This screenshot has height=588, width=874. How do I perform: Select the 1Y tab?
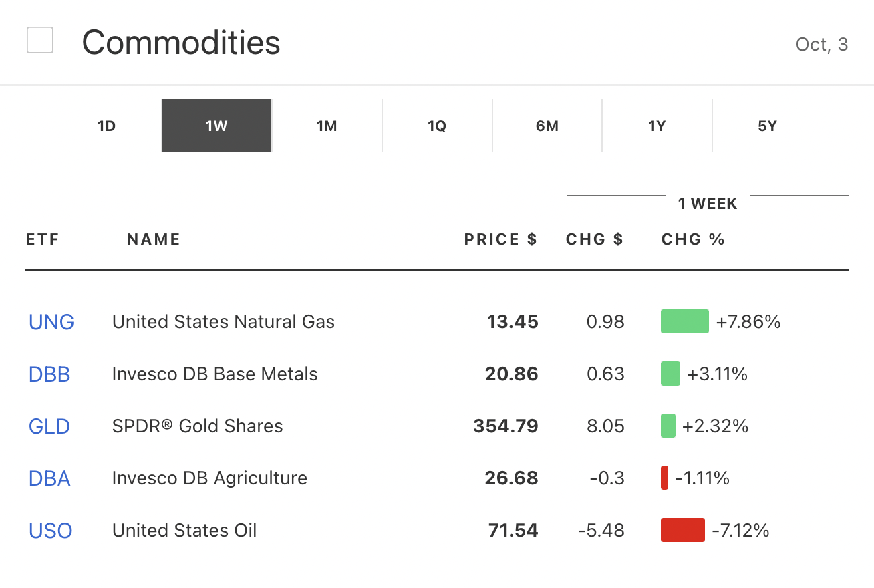pyautogui.click(x=657, y=126)
